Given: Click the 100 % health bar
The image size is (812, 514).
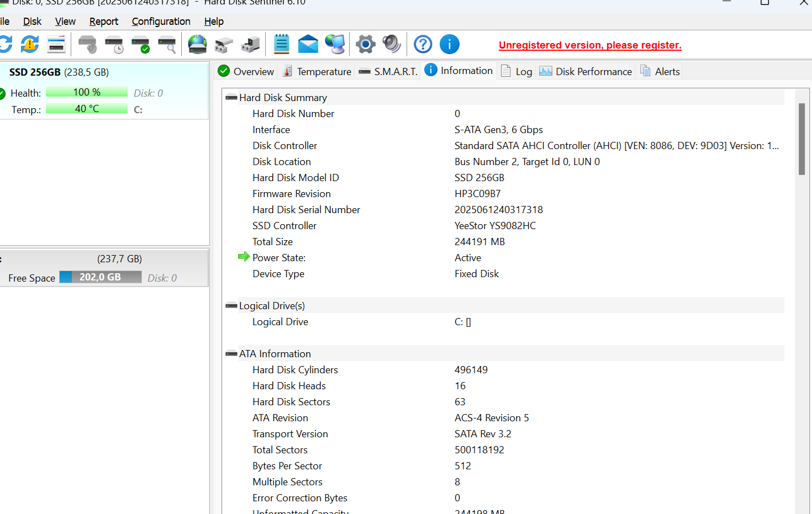Looking at the screenshot, I should (x=87, y=92).
